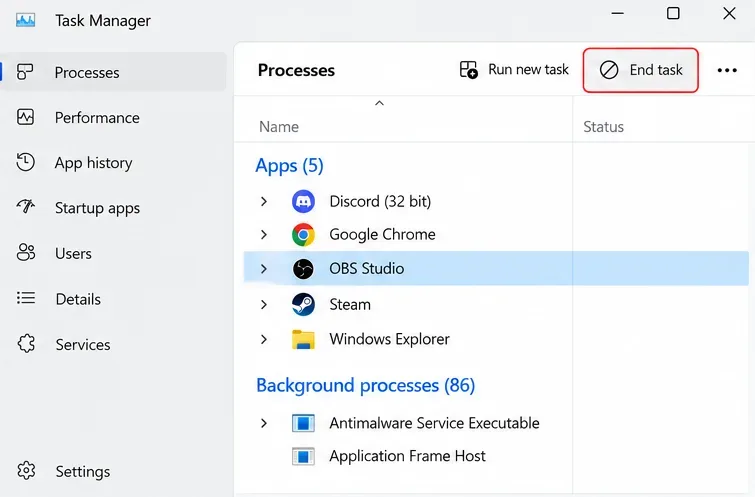Click the Background processes (86) heading

(365, 385)
